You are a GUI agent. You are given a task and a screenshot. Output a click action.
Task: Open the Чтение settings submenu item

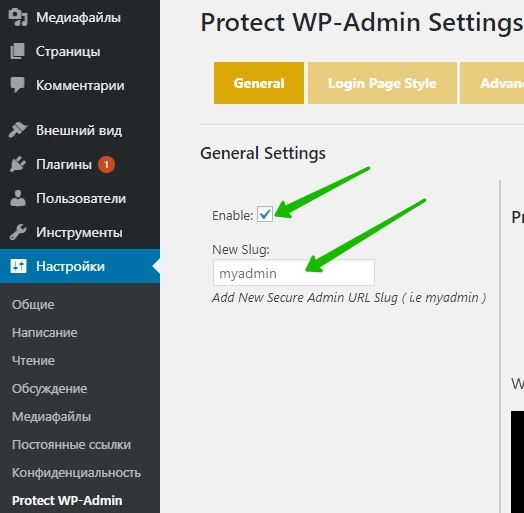33,361
